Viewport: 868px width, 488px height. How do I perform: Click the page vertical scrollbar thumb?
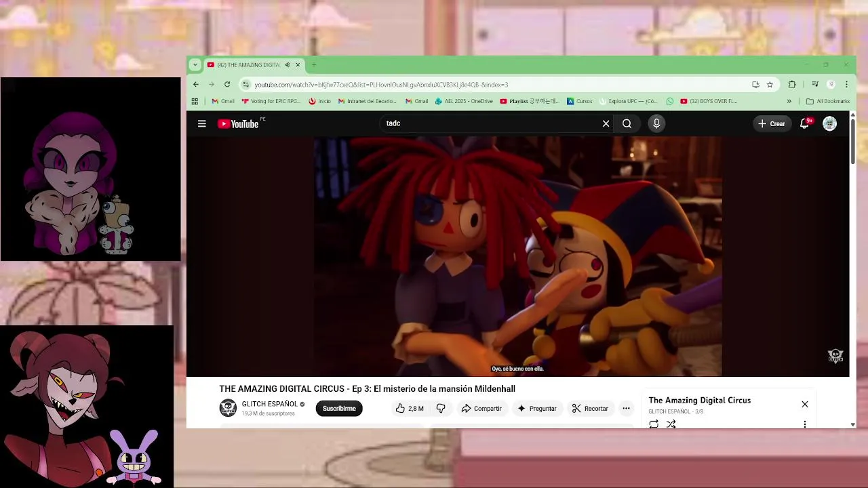852,141
